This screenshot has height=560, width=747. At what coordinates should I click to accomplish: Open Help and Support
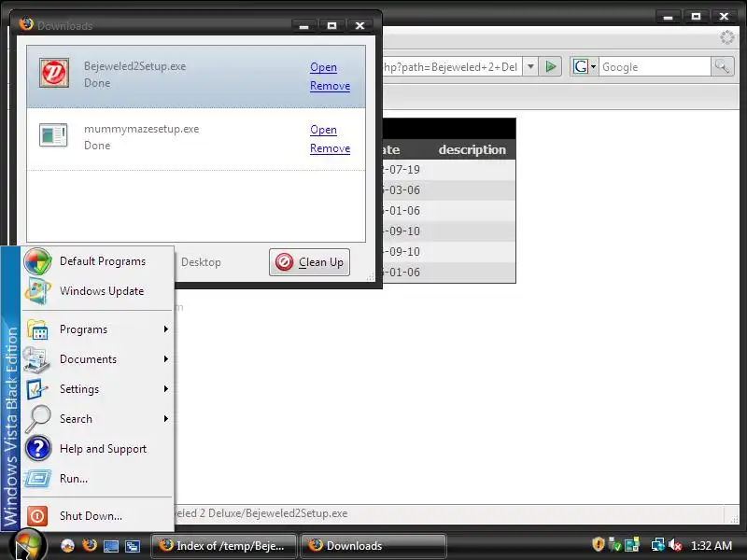coord(97,449)
